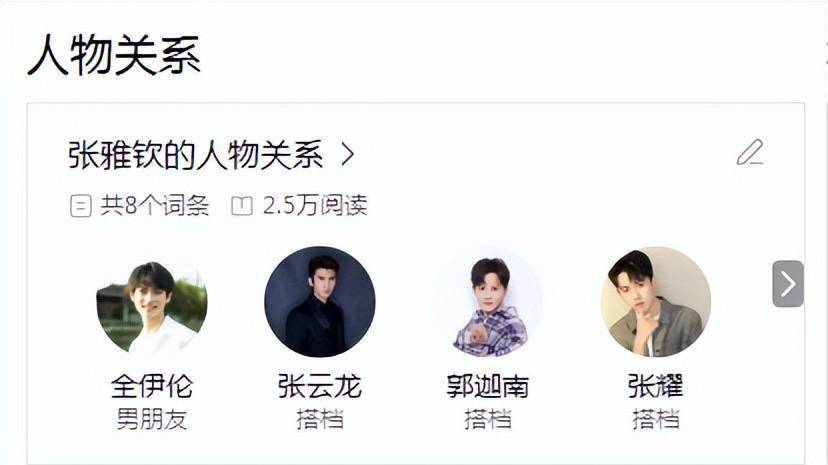
Task: Click the 人物关系 section heading
Action: coord(114,55)
